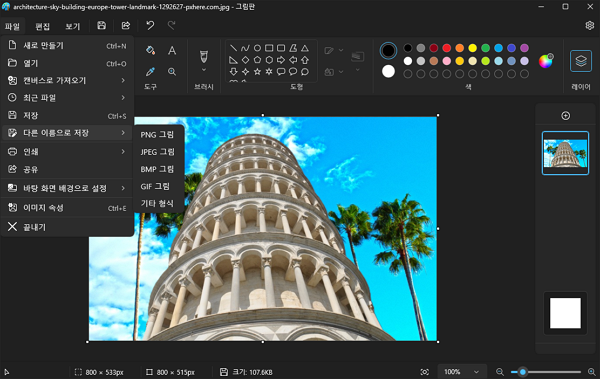
Task: Select the straight line shape
Action: [233, 48]
